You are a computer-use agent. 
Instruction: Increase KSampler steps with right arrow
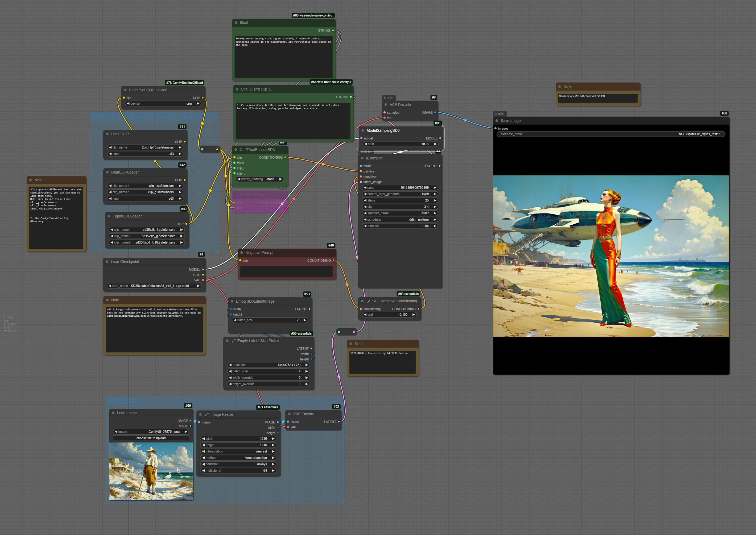click(x=435, y=201)
